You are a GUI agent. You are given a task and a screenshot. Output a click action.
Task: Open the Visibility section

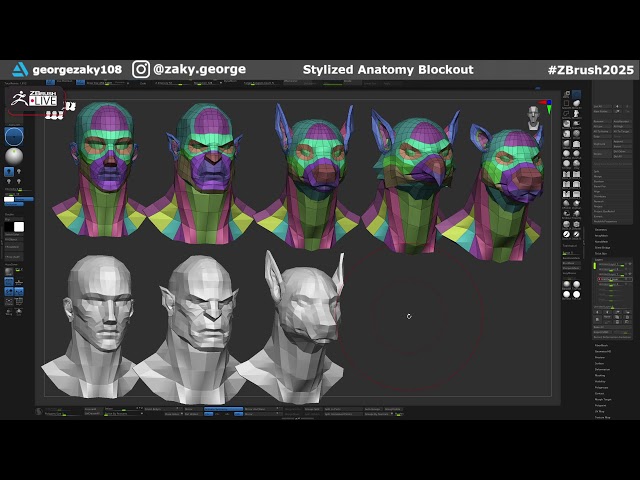(x=600, y=381)
